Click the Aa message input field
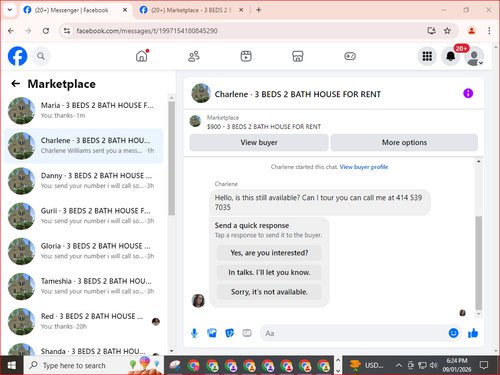 coord(353,333)
